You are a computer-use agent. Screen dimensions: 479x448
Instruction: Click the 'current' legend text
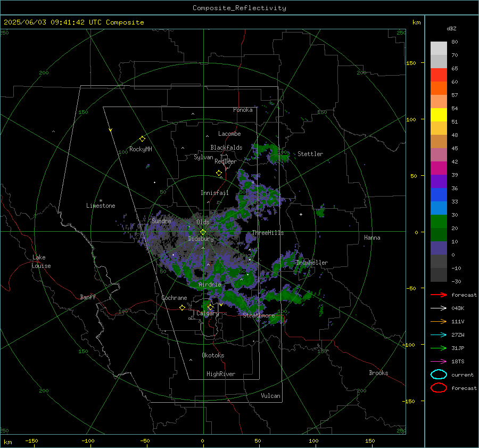point(463,374)
